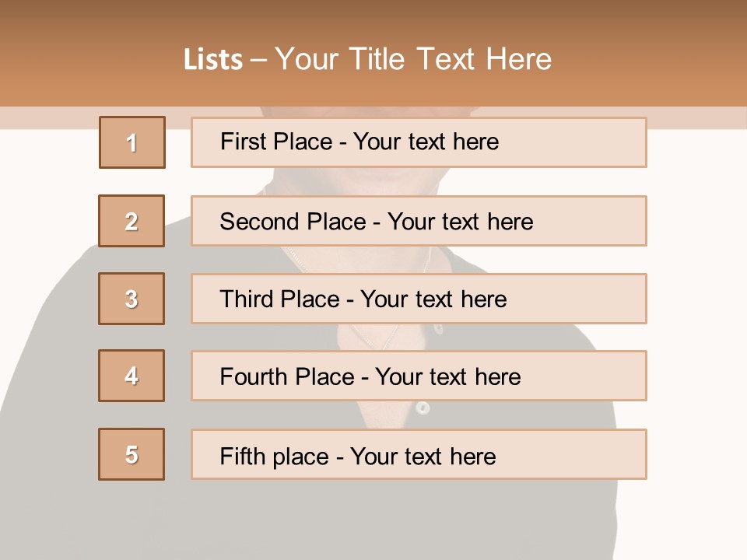
Task: Select the First Place text box
Action: point(419,142)
